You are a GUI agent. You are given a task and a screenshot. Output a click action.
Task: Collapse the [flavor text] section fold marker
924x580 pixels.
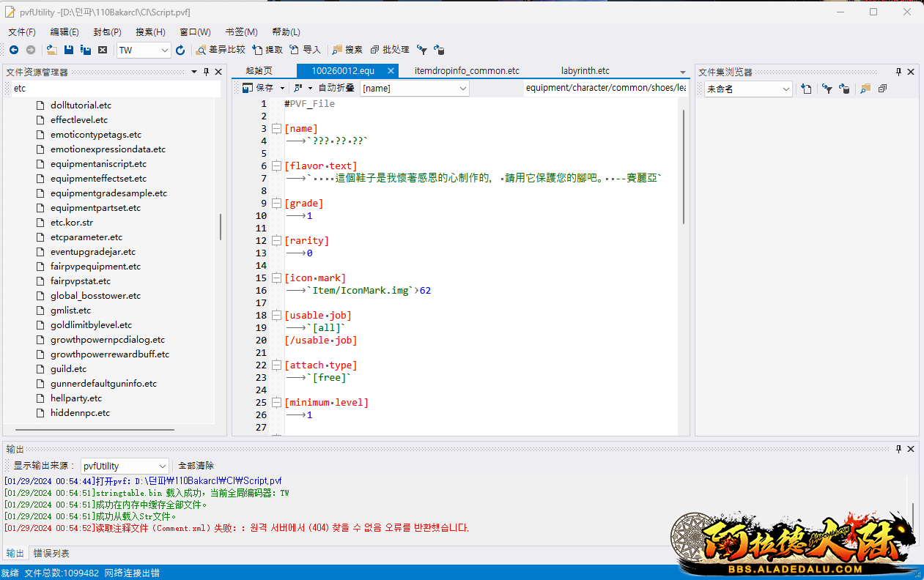pos(276,166)
